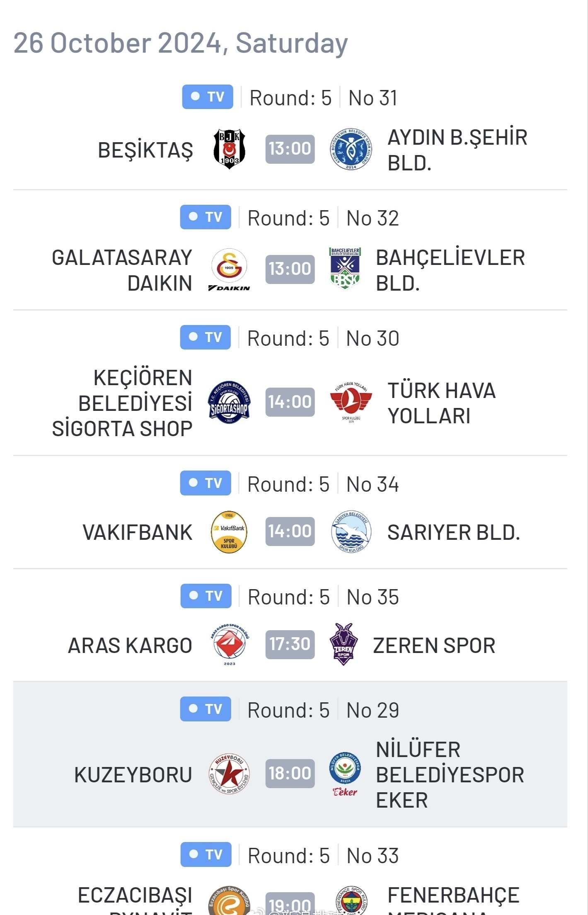Open the Aydın B.Şehir Bld. team crest
The width and height of the screenshot is (588, 915).
351,149
